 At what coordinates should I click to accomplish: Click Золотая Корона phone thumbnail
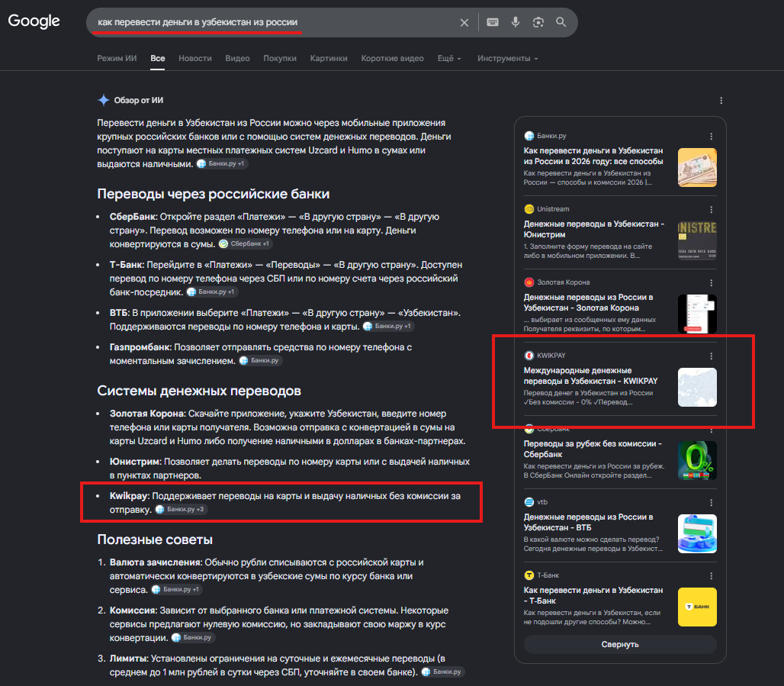point(697,314)
